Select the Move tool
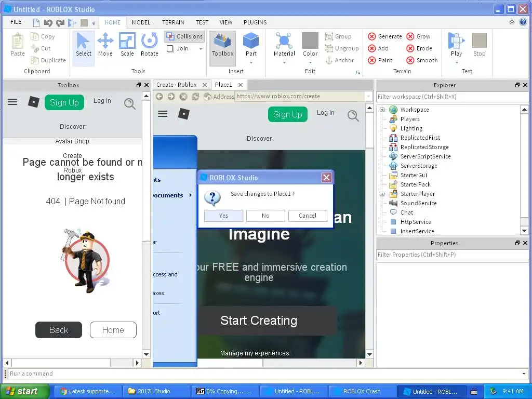 pyautogui.click(x=105, y=45)
